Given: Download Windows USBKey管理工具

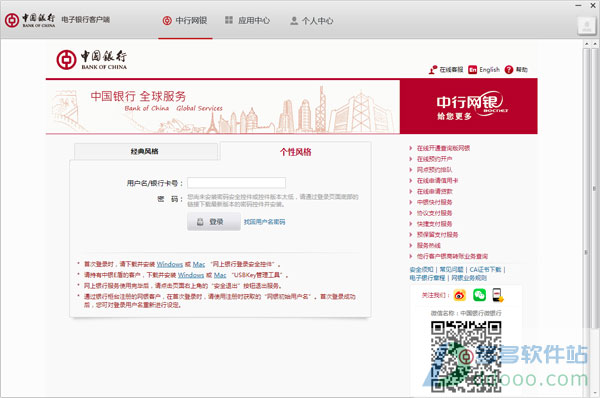Looking at the screenshot, I should point(191,275).
